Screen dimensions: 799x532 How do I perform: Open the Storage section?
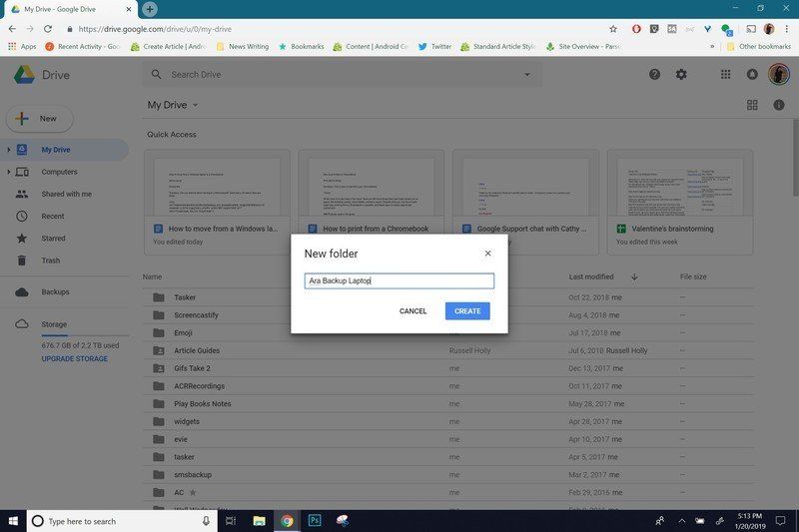pos(54,324)
